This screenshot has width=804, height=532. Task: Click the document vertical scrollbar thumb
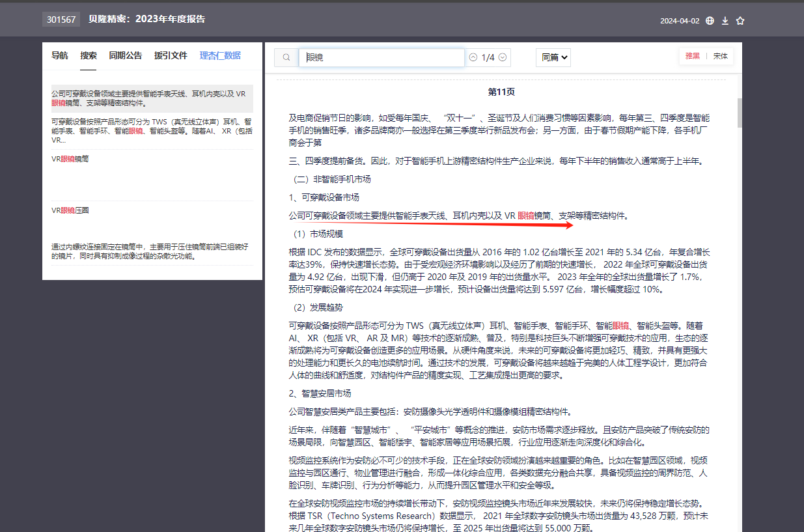739,113
